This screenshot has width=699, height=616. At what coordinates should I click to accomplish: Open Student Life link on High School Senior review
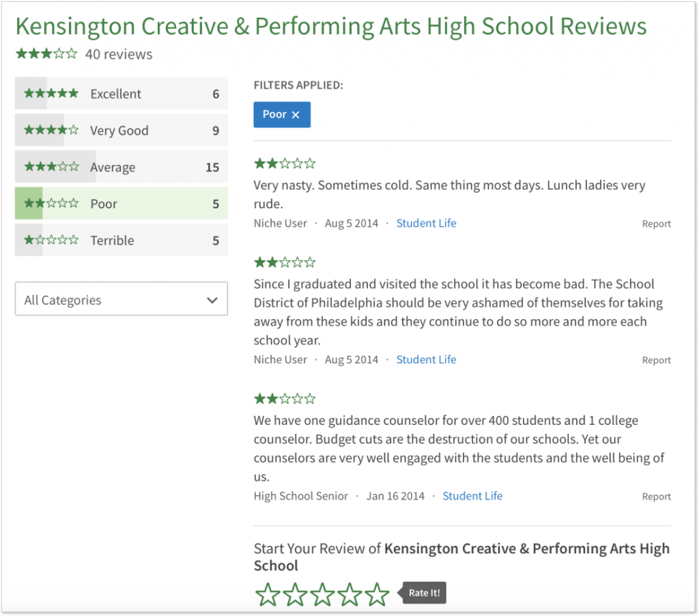click(472, 496)
